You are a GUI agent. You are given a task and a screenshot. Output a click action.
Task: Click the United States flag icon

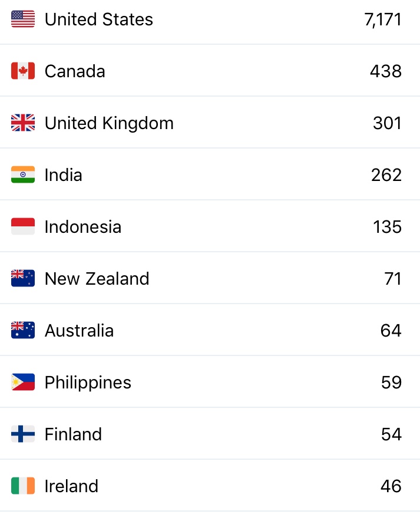pos(23,19)
